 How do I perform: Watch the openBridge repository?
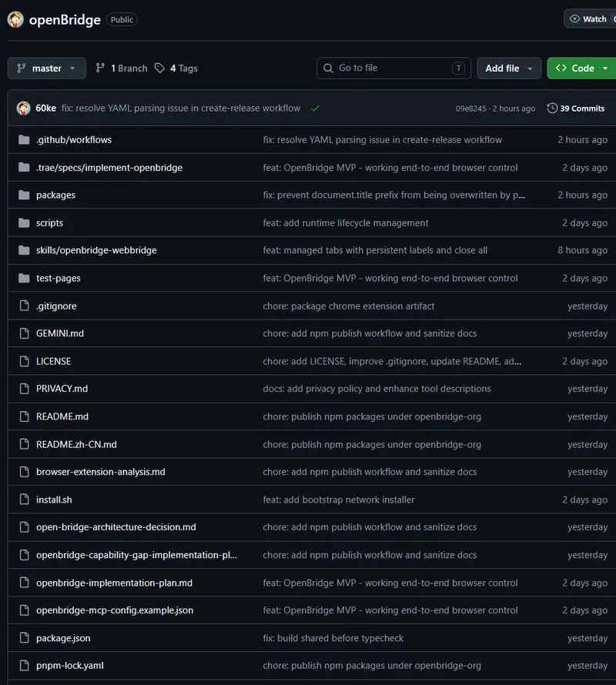coord(590,18)
